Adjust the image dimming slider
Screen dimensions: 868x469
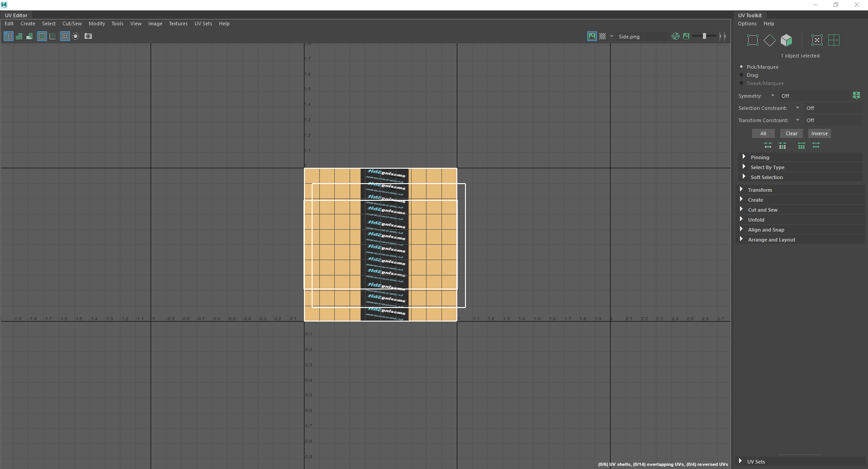click(703, 36)
